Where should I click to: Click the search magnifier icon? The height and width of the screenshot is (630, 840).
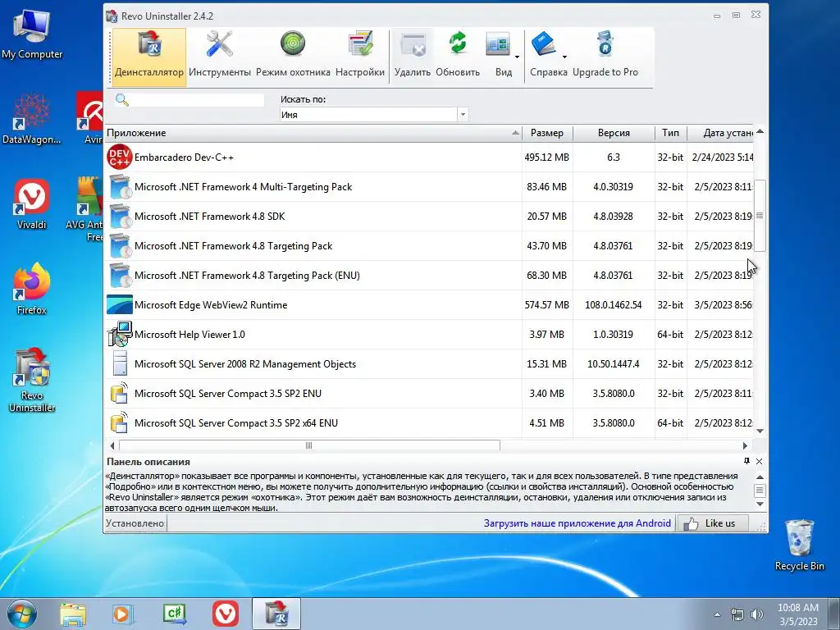[x=122, y=99]
